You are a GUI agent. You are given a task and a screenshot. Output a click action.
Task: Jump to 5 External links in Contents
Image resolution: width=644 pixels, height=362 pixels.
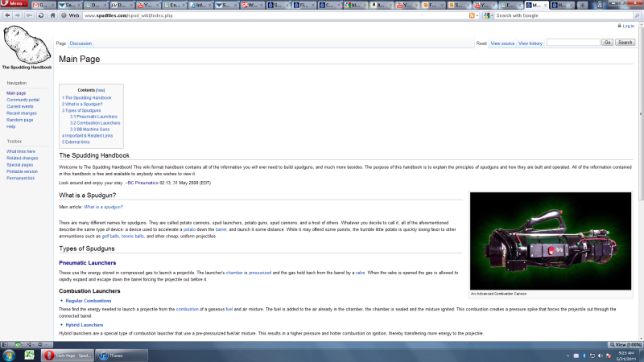[x=76, y=142]
